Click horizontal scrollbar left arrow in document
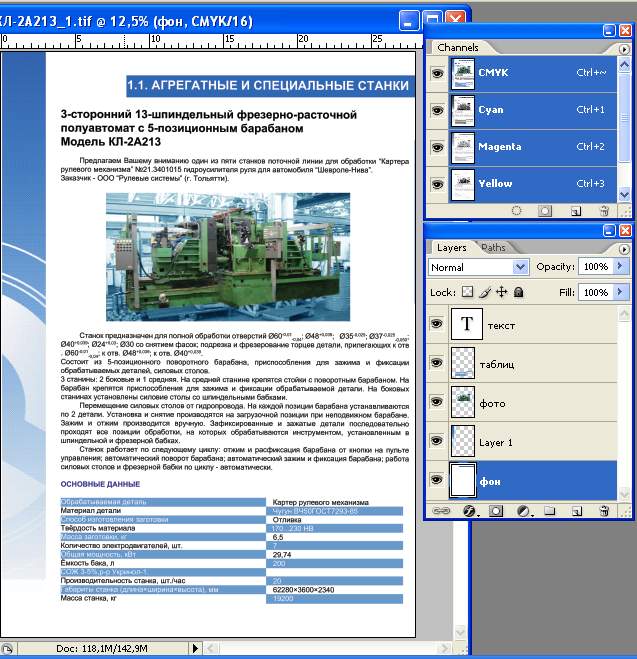 [211, 648]
